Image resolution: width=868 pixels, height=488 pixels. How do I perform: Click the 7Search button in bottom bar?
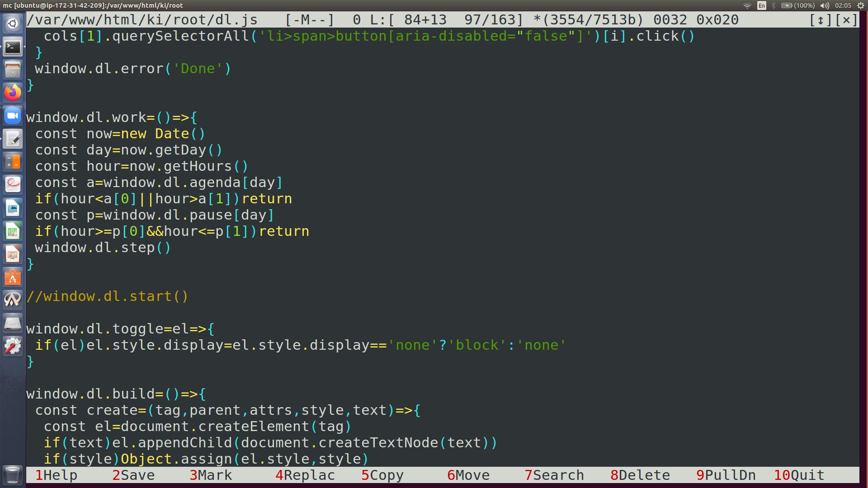click(554, 475)
